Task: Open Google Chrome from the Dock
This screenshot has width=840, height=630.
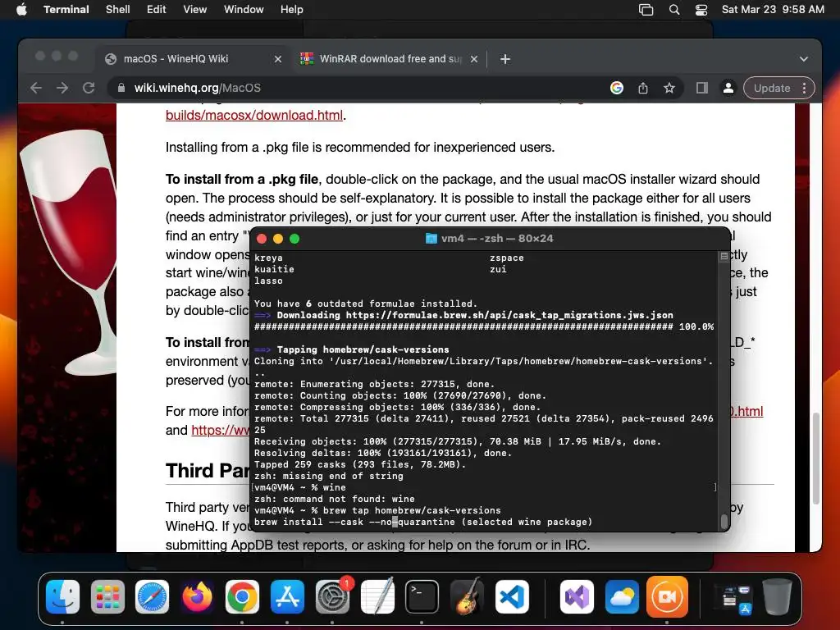Action: click(242, 596)
